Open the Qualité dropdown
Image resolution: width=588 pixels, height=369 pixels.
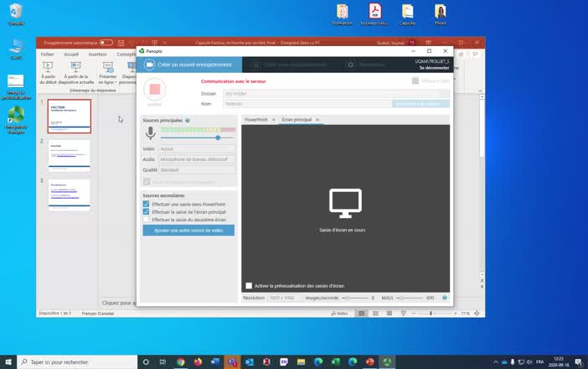(x=197, y=170)
